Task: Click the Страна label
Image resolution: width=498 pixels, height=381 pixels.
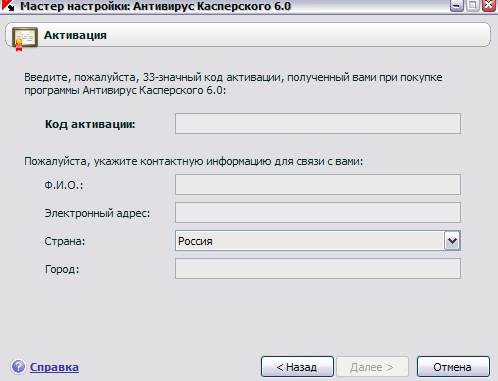Action: (x=65, y=241)
